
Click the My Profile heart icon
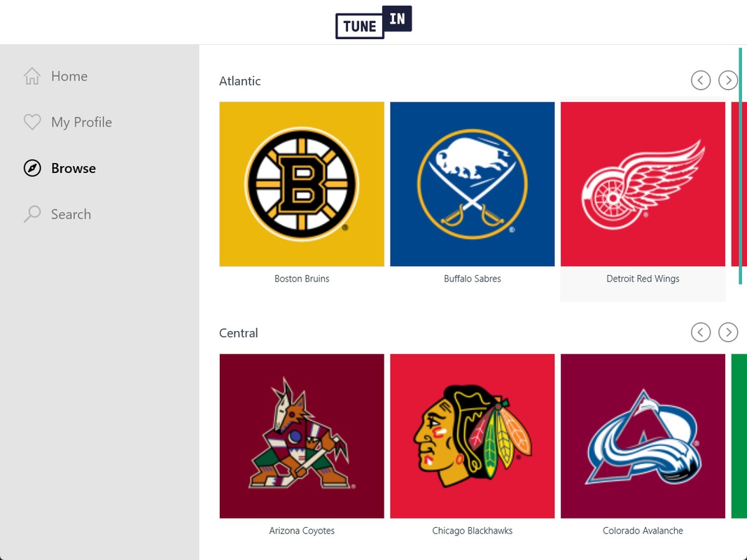tap(32, 122)
